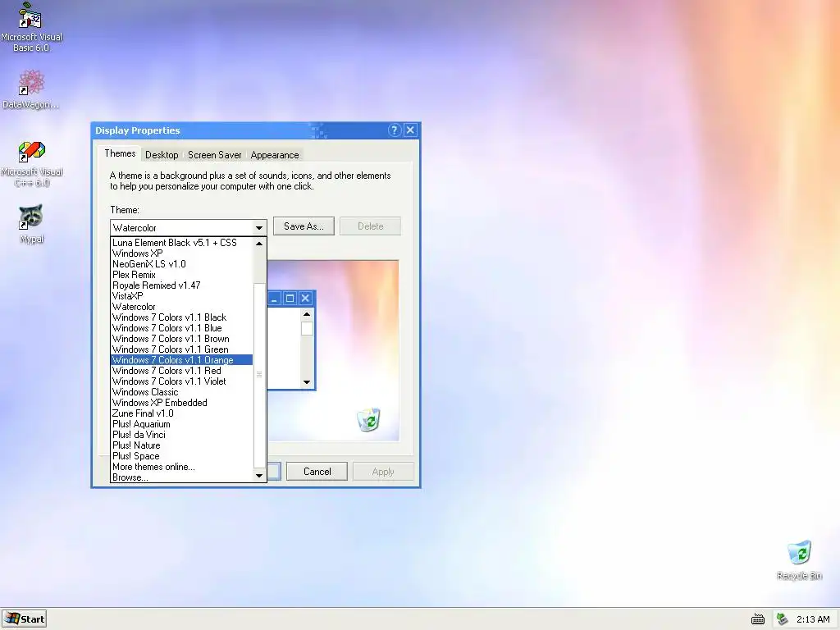Click the network tray icon beside clock
840x630 pixels.
pos(782,619)
